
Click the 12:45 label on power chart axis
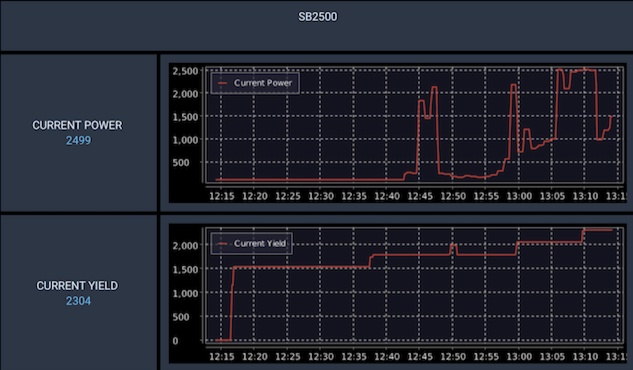[420, 196]
